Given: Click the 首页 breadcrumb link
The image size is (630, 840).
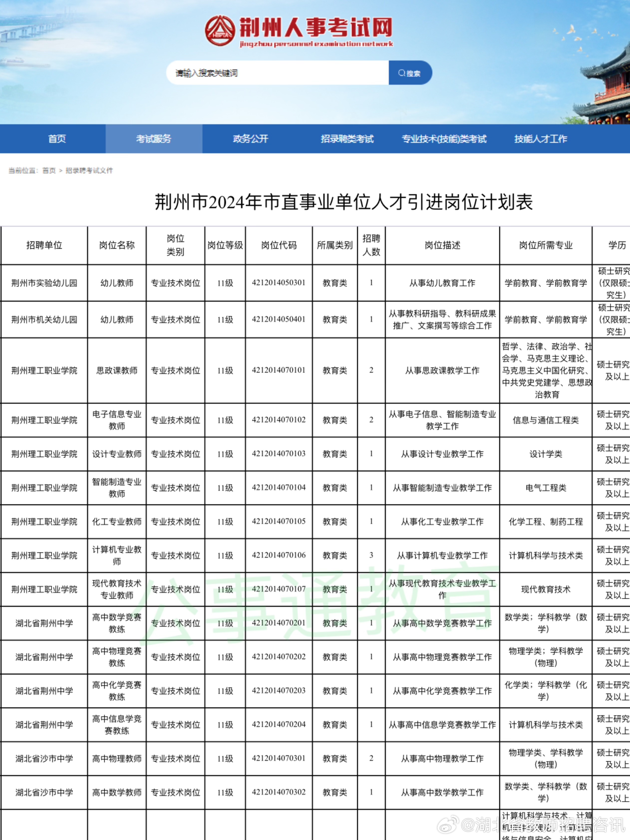Looking at the screenshot, I should (49, 170).
